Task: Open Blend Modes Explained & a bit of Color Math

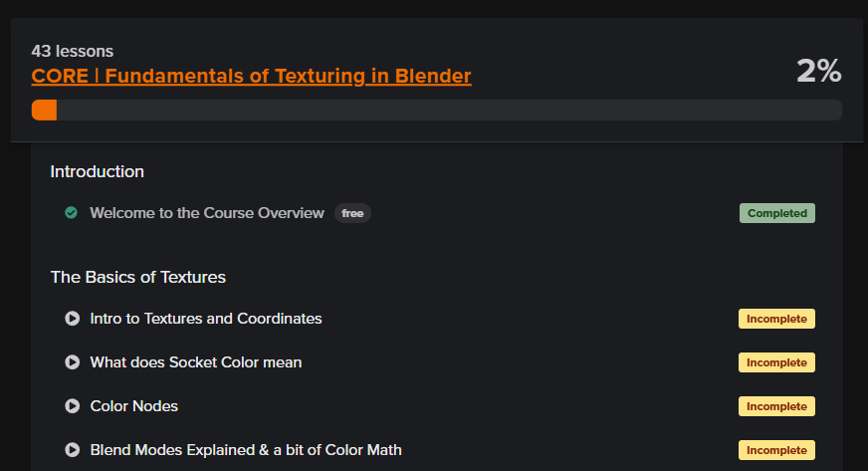Action: [x=246, y=449]
